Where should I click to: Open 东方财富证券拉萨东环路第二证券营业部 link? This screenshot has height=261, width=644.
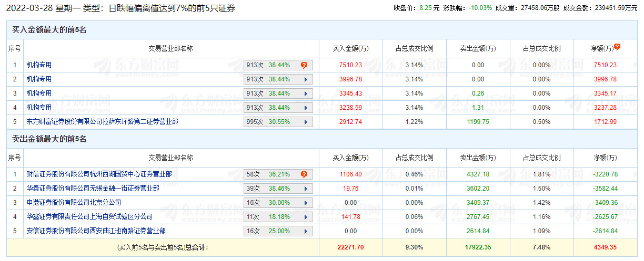[x=103, y=121]
